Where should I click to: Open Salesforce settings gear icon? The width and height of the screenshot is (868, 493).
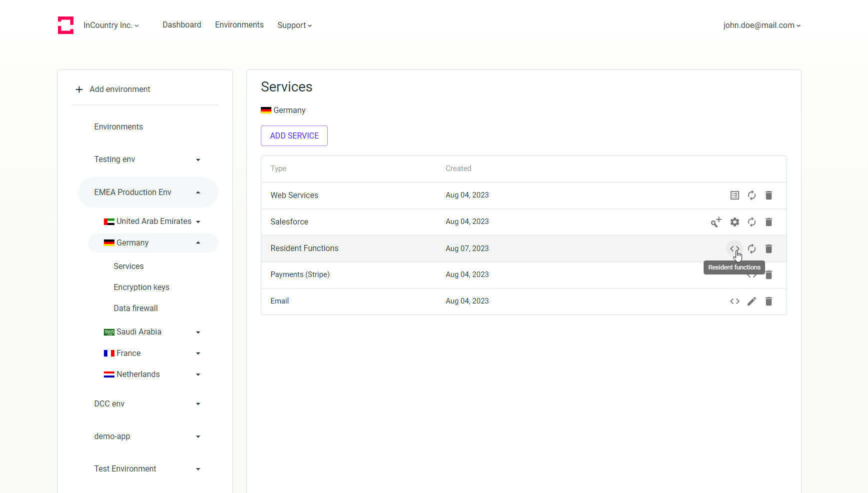[735, 222]
